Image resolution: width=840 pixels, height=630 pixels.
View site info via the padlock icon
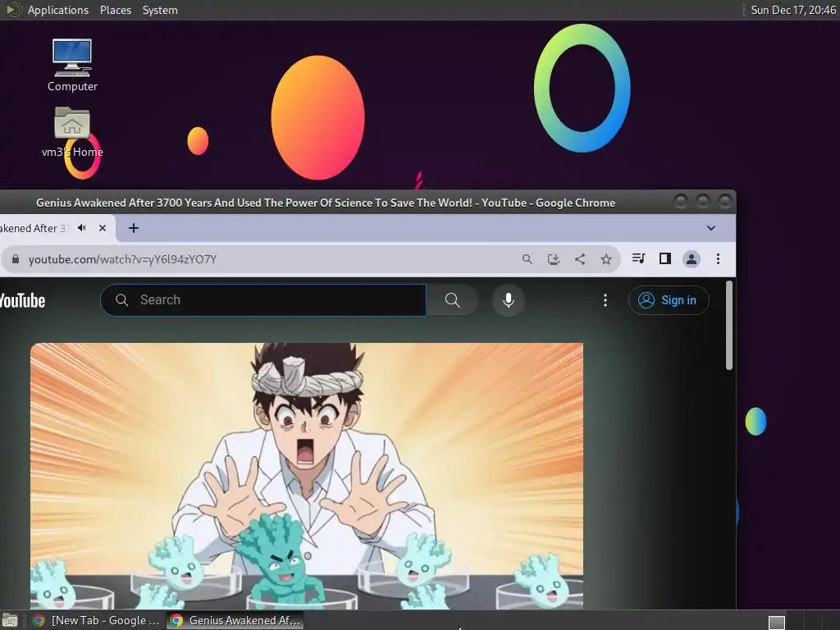pos(16,259)
